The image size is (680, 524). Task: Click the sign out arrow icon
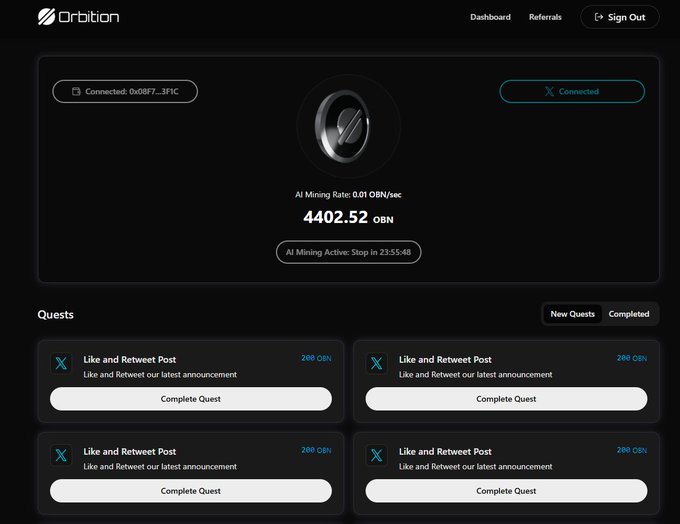pyautogui.click(x=598, y=17)
